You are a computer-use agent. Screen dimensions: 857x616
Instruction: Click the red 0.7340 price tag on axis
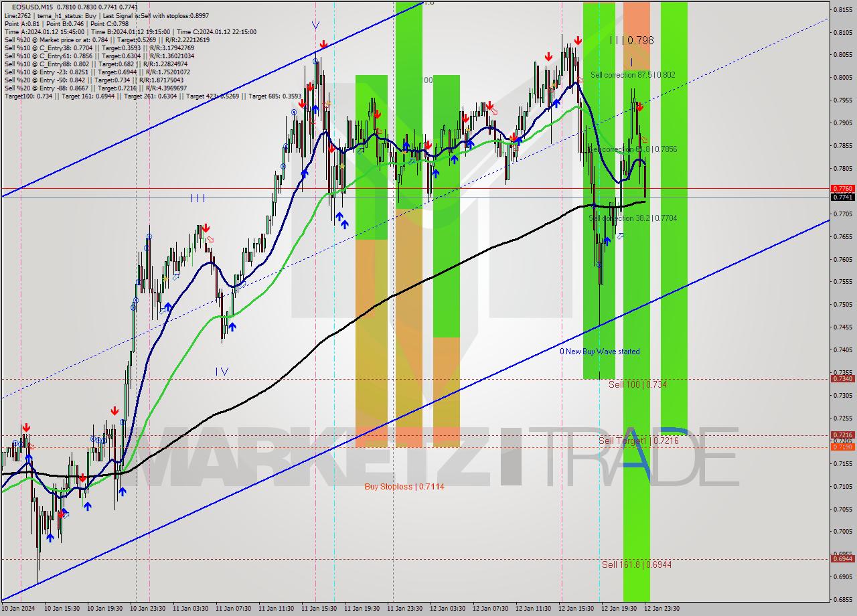[x=842, y=379]
